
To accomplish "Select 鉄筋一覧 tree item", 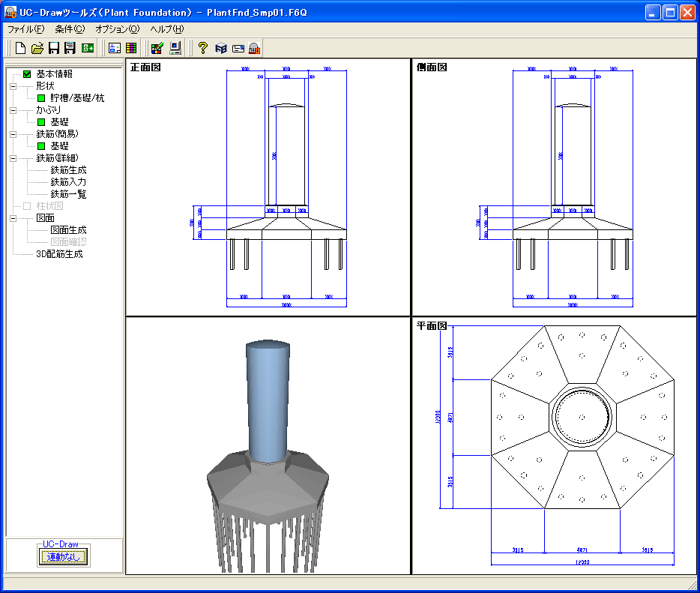I will 68,194.
